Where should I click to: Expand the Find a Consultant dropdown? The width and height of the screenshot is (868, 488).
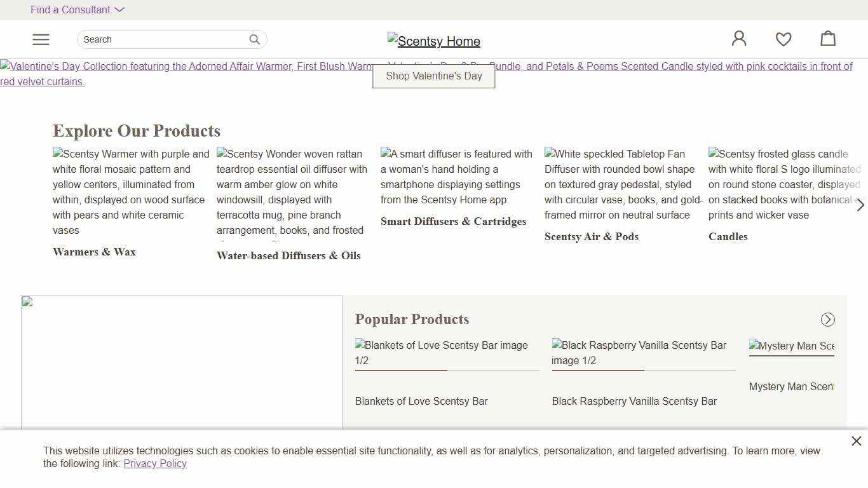click(78, 10)
